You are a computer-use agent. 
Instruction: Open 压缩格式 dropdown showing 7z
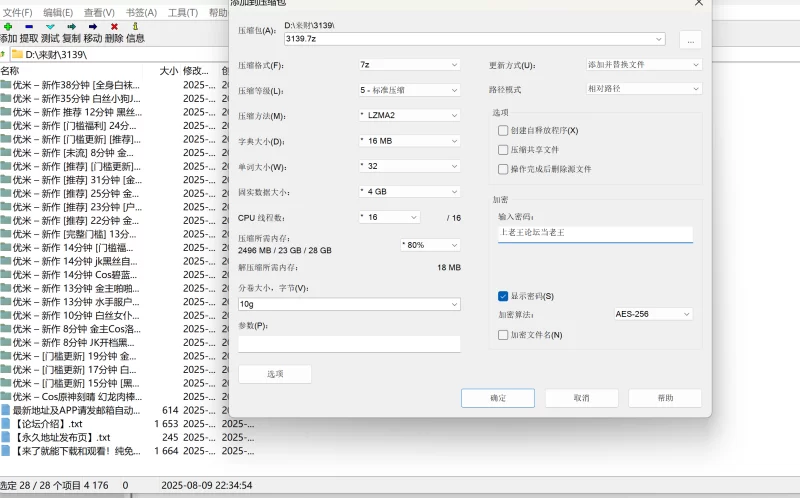[409, 65]
